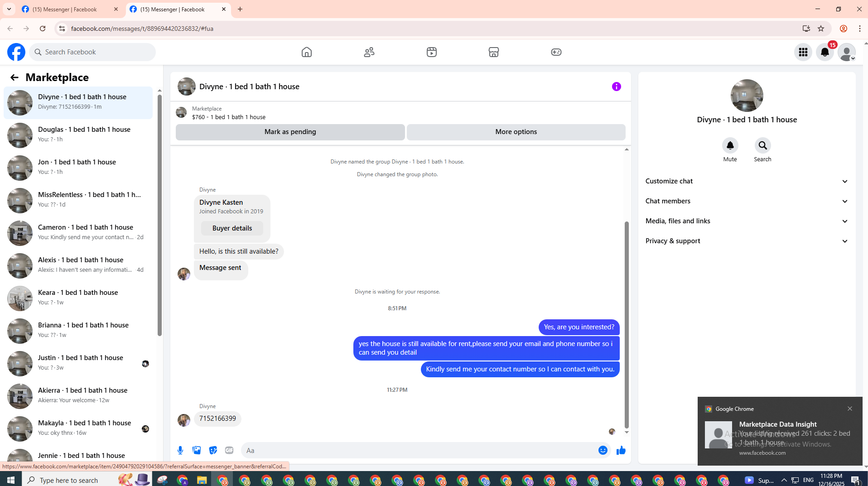Select the Divyne conversation in the list
The height and width of the screenshot is (486, 868).
click(x=78, y=102)
